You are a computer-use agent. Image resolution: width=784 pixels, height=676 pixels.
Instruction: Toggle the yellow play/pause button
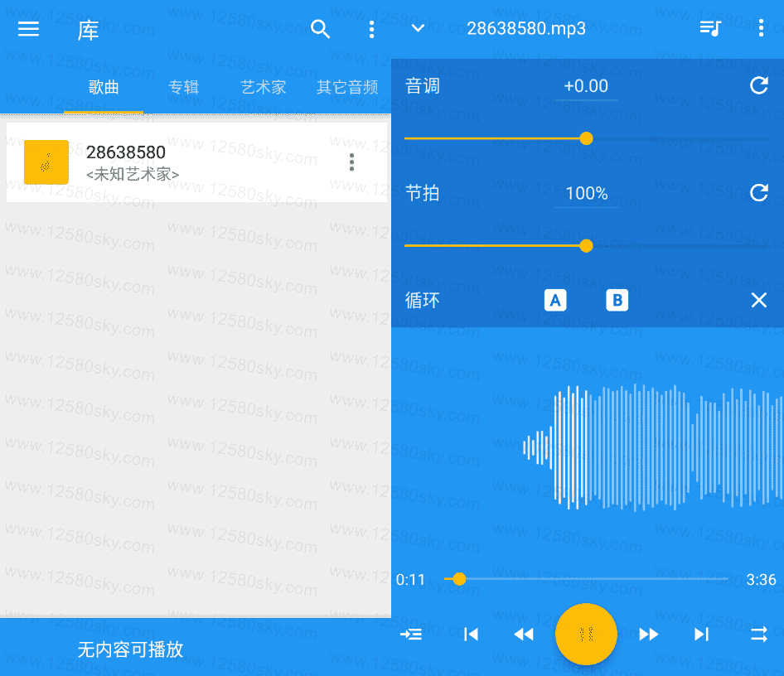point(586,634)
